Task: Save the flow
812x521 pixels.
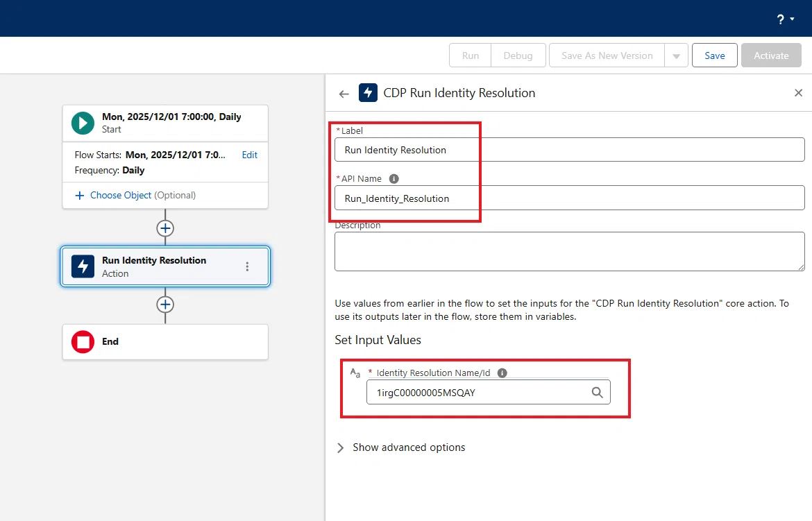Action: pos(715,55)
